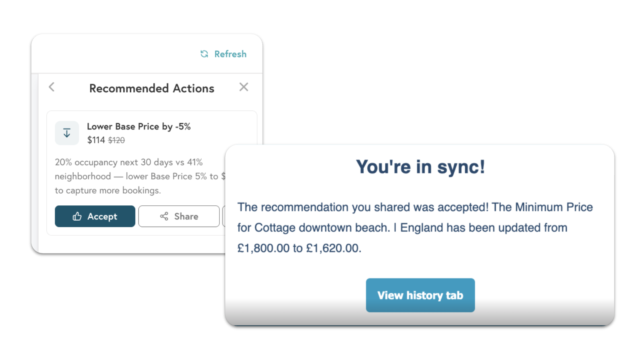This screenshot has width=644, height=358.
Task: Open the history tab from sync dialog
Action: [420, 295]
